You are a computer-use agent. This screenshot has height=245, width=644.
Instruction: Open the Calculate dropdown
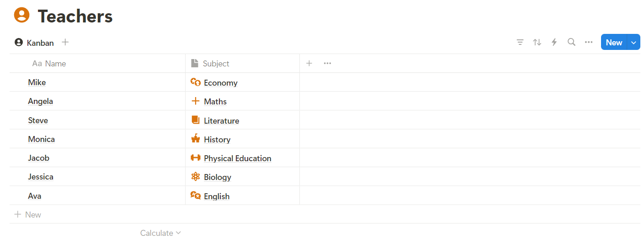coord(160,233)
